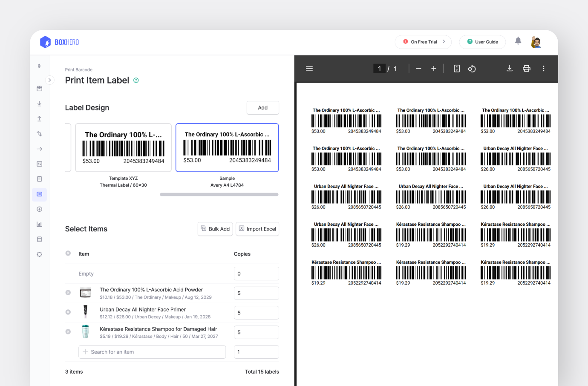Click Import Excel button
This screenshot has width=588, height=386.
[257, 229]
